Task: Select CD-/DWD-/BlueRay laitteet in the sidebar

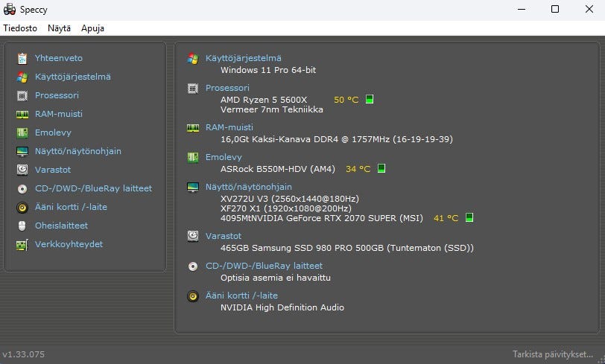Action: 93,188
